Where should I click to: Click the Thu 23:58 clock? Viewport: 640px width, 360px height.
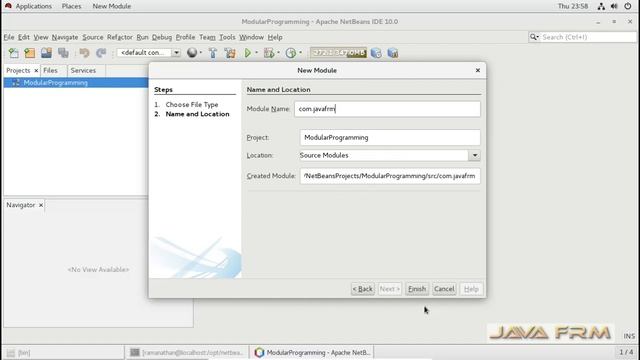pos(573,6)
